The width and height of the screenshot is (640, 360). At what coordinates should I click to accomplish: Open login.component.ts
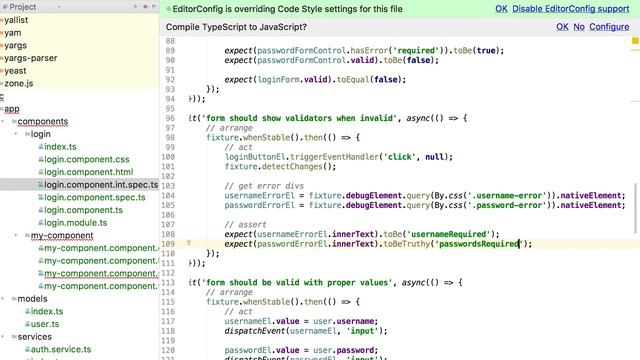click(83, 210)
